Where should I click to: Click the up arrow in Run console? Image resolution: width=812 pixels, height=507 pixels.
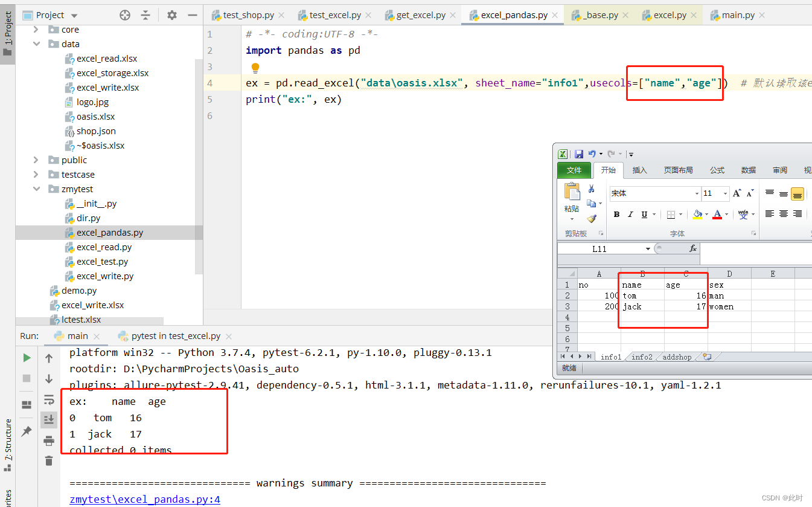(49, 358)
